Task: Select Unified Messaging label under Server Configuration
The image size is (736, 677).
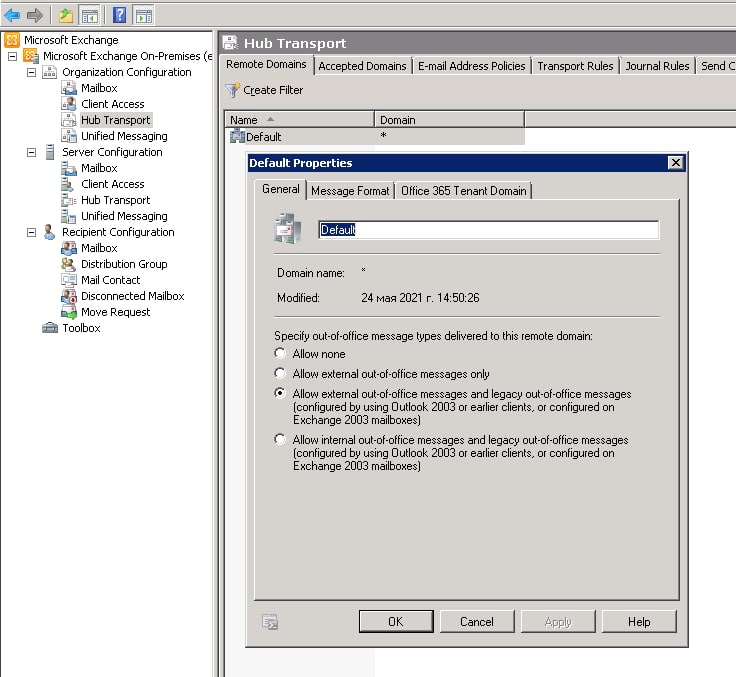Action: click(x=124, y=216)
